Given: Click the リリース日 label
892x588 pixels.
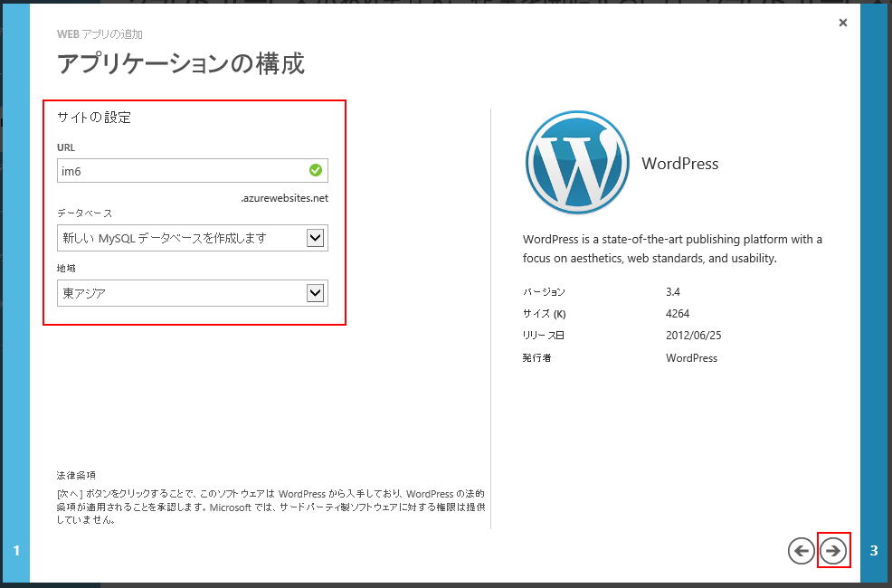Looking at the screenshot, I should (x=544, y=335).
